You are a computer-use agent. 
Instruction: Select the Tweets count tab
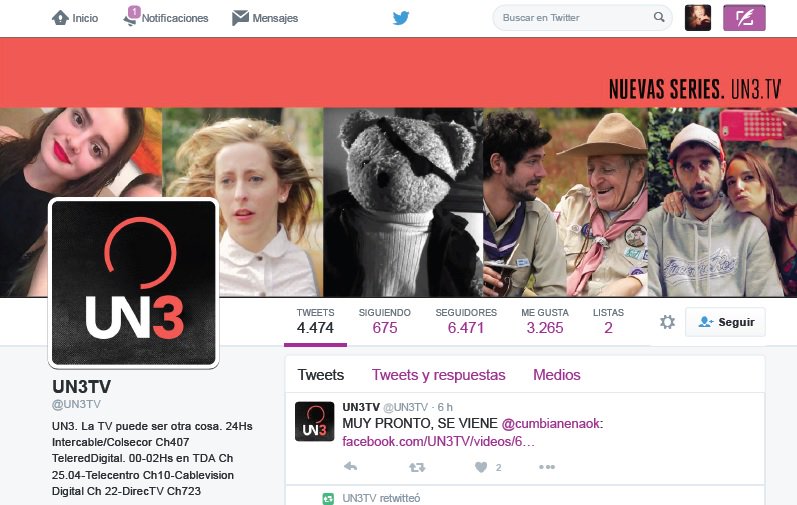(315, 322)
